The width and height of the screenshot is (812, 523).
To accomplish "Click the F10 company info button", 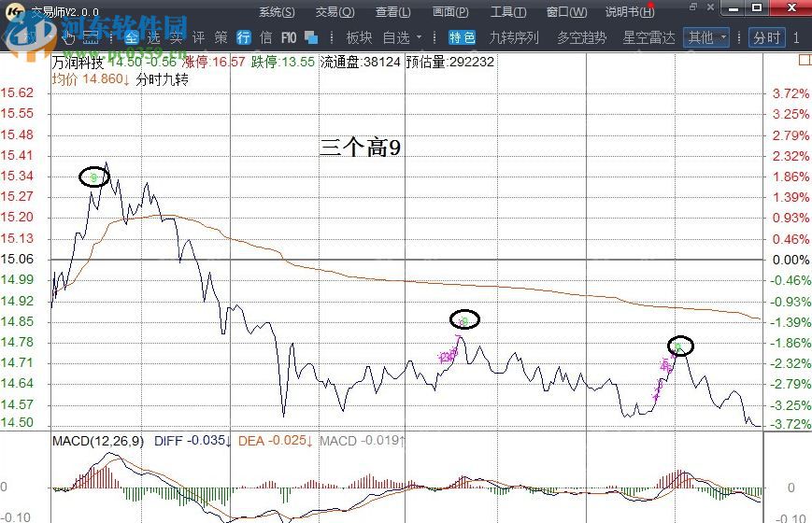I will click(x=289, y=37).
